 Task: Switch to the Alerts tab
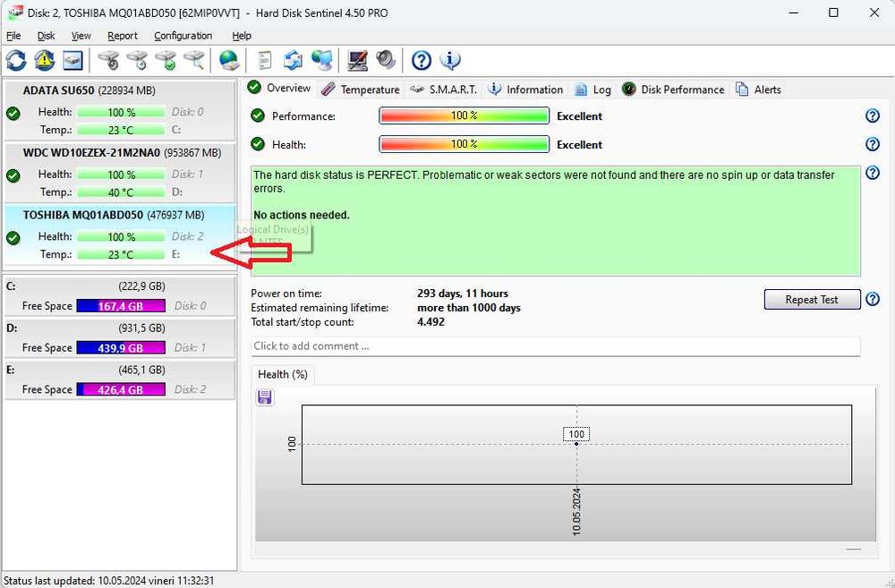(x=759, y=89)
